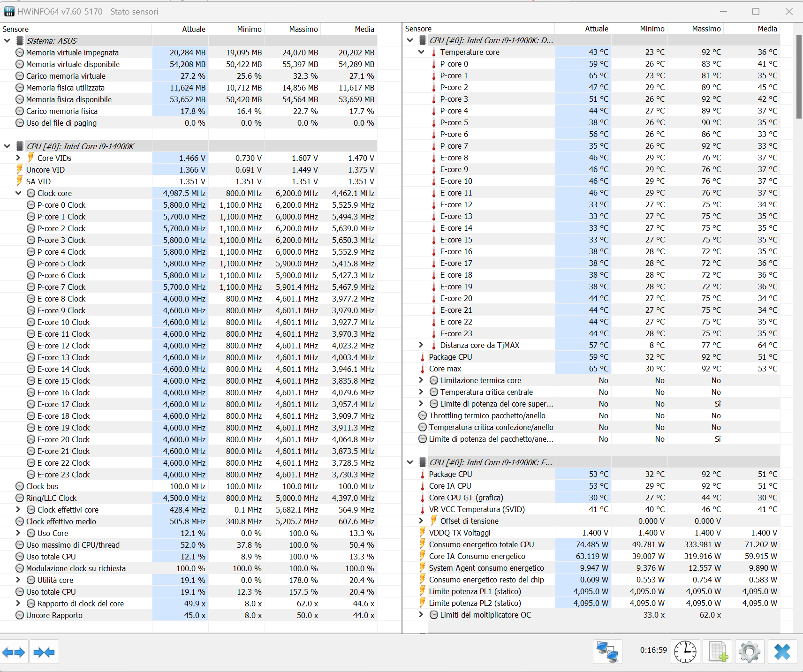Screen dimensions: 803x672
Task: Click the lightning icon beside SA VID
Action: click(x=20, y=181)
